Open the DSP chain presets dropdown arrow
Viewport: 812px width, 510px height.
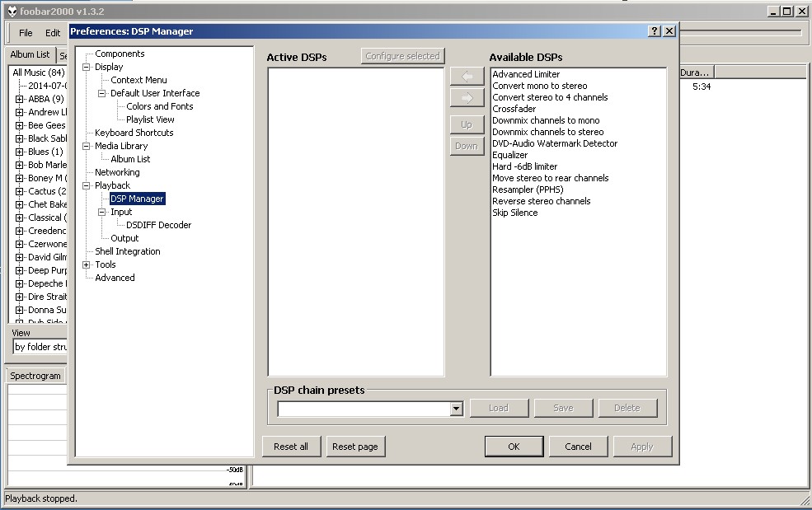[456, 409]
